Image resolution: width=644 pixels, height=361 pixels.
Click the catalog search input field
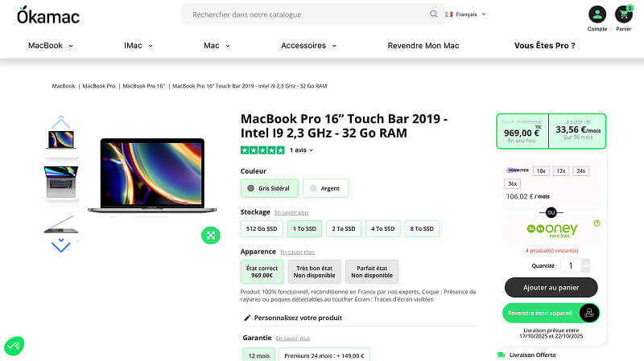[306, 14]
